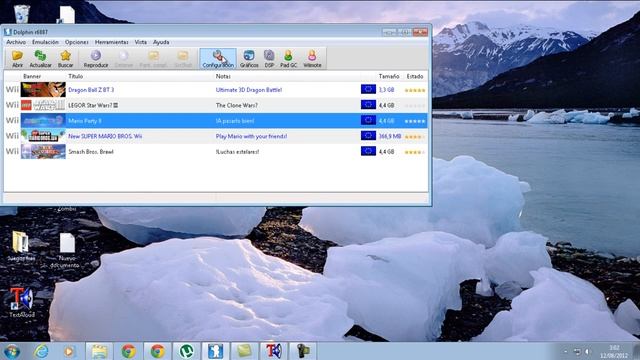Open a game with the Abrir toolbar icon
This screenshot has width=640, height=360.
pyautogui.click(x=17, y=58)
